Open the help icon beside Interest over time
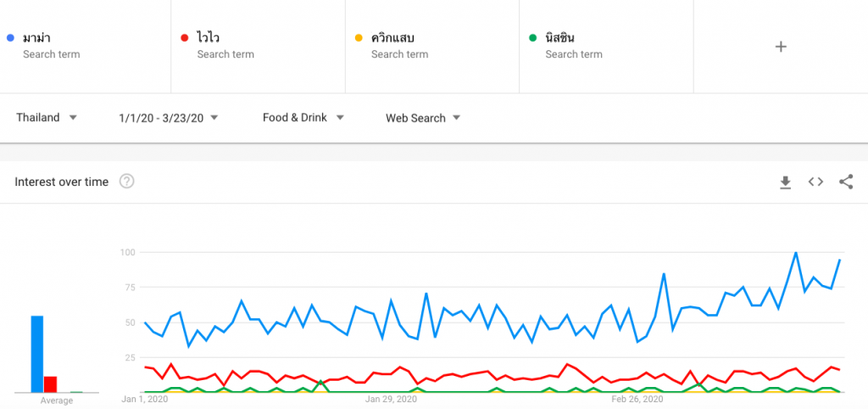 [127, 182]
